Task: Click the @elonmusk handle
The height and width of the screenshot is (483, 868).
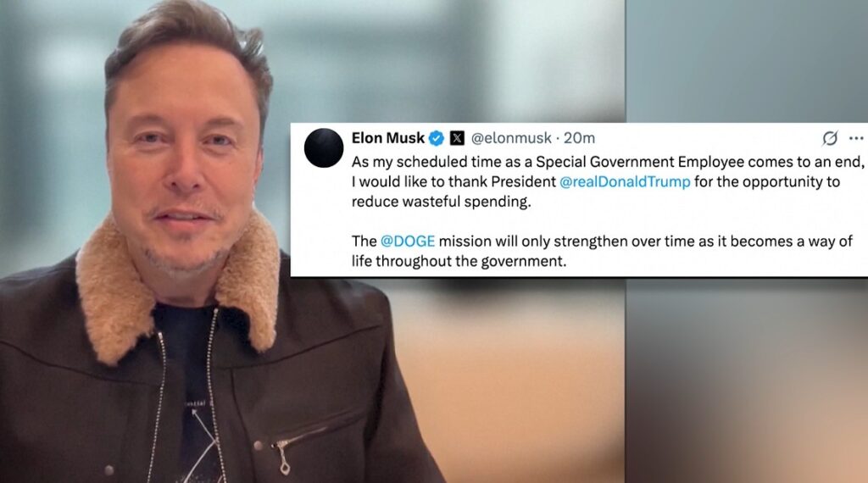Action: [x=511, y=138]
